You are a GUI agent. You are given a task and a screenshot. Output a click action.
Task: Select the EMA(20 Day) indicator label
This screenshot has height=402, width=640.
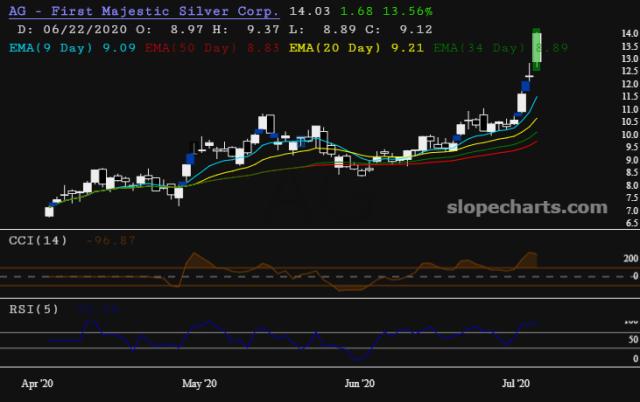(335, 48)
